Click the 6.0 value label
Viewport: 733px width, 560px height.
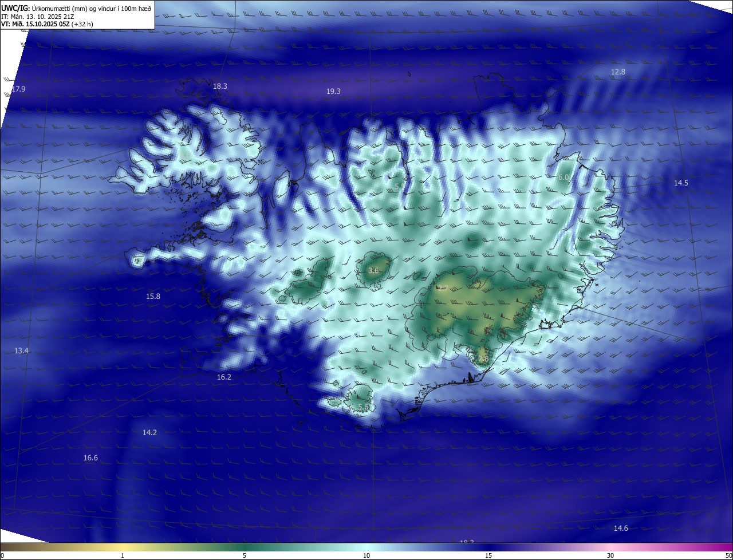[x=563, y=178]
